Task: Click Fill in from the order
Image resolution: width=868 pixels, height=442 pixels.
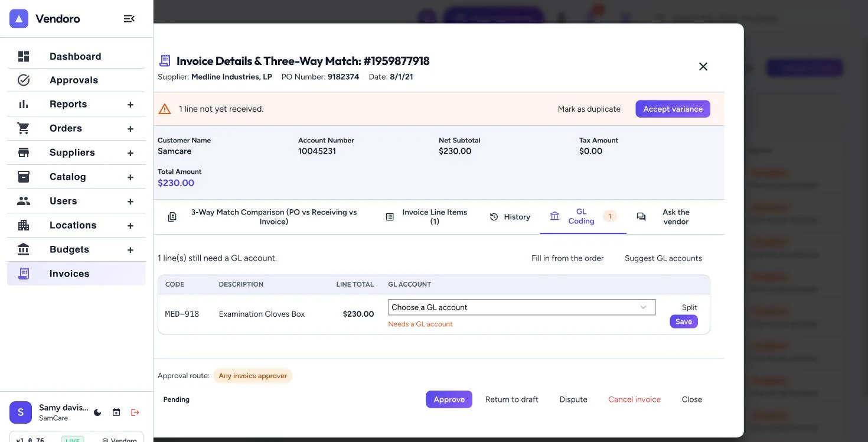Action: [567, 258]
